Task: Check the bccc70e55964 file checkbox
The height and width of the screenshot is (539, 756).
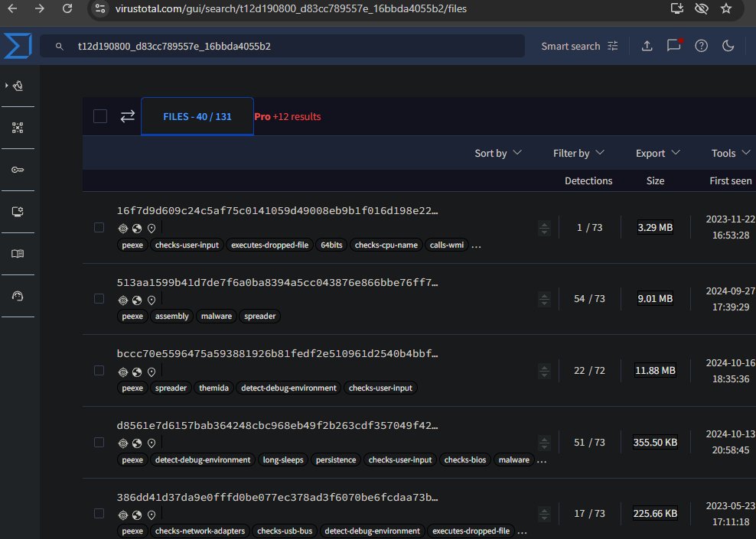Action: 99,370
